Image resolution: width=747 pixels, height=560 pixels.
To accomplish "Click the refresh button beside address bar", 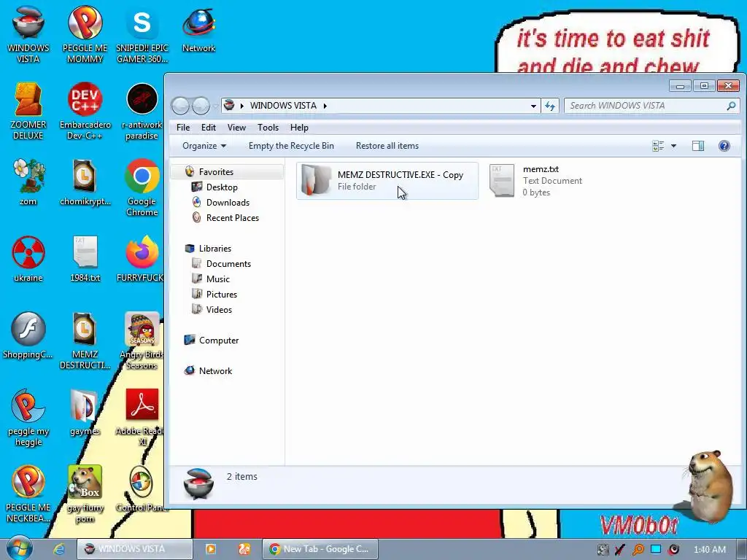I will 550,106.
